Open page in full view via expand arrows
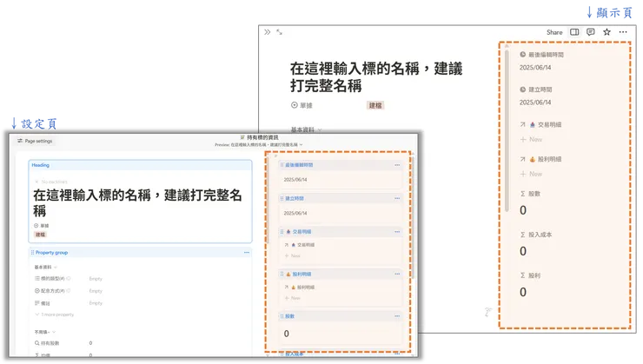The image size is (643, 364). pos(279,32)
